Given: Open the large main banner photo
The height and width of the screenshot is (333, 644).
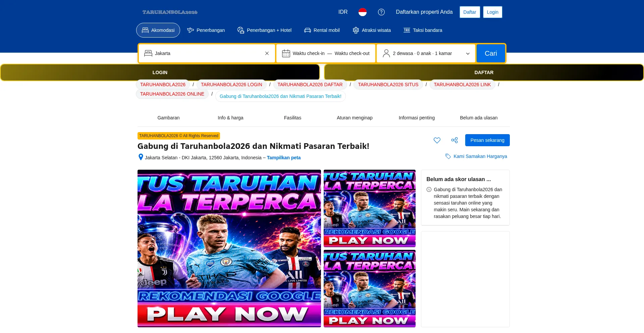Looking at the screenshot, I should tap(229, 248).
